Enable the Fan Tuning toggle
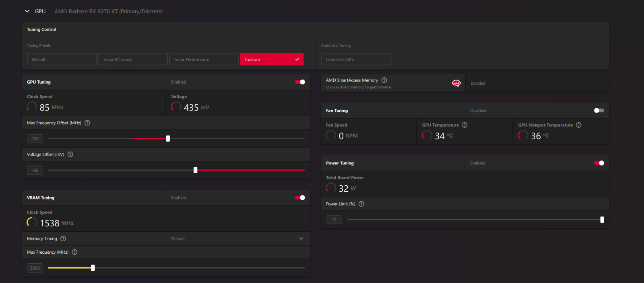644x283 pixels. (x=599, y=111)
